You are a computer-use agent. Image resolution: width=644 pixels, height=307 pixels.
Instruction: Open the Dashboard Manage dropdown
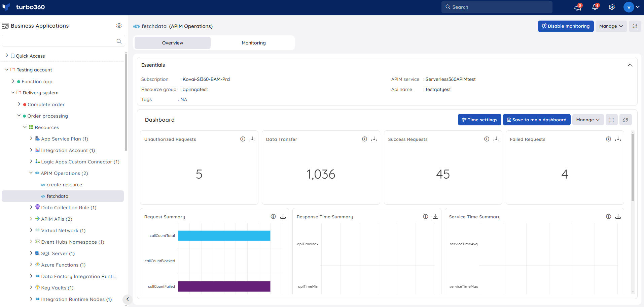[588, 120]
